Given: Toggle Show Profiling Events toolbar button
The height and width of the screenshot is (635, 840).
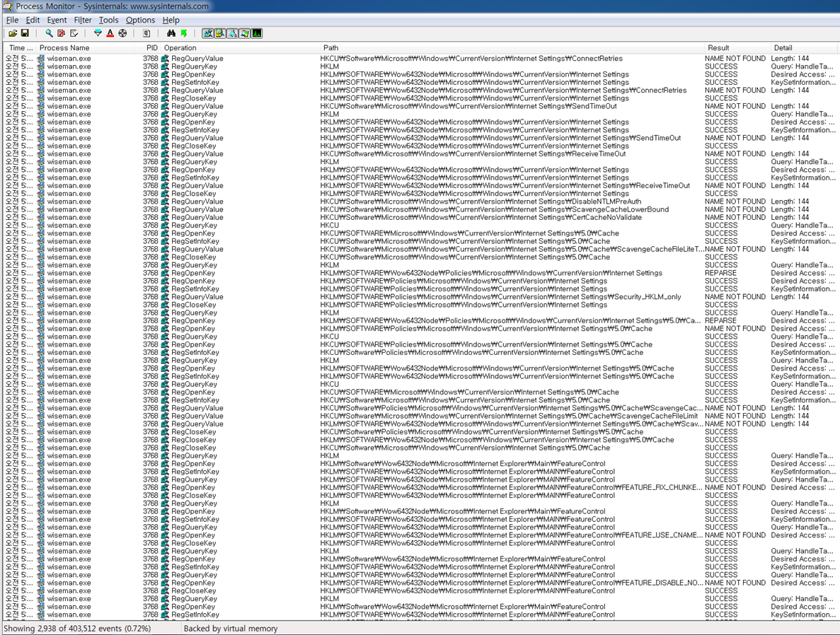Looking at the screenshot, I should point(257,33).
